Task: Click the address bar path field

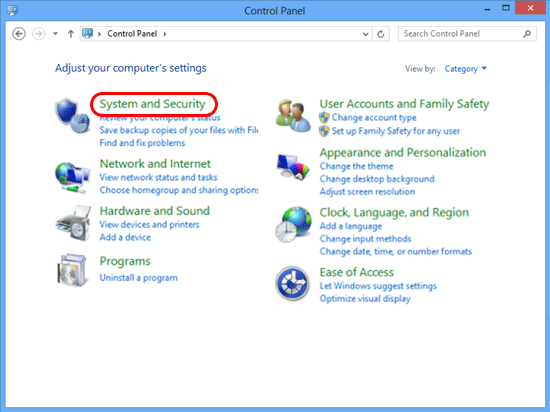Action: (x=226, y=34)
